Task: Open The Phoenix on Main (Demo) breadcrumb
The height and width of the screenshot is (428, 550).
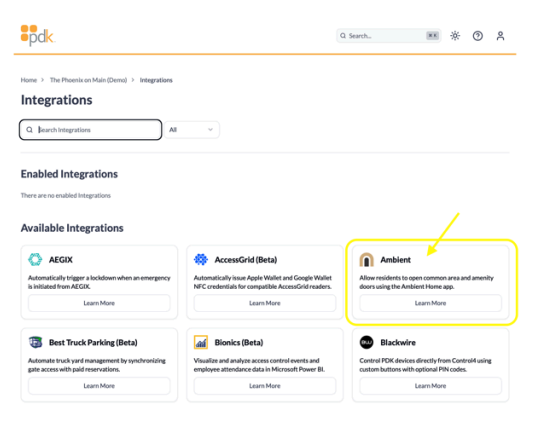Action: pyautogui.click(x=88, y=80)
